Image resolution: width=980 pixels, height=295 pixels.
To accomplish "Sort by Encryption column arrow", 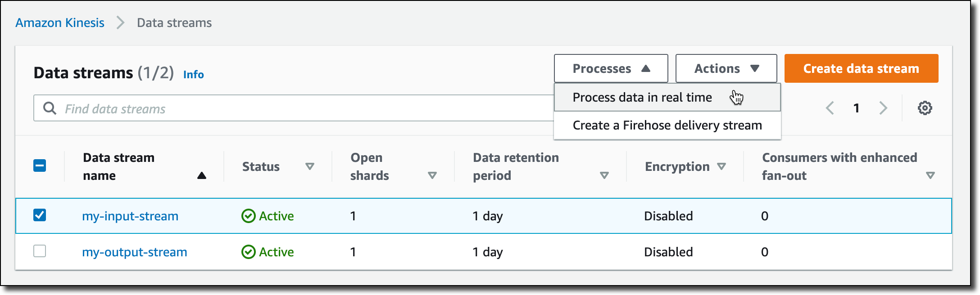I will point(721,166).
